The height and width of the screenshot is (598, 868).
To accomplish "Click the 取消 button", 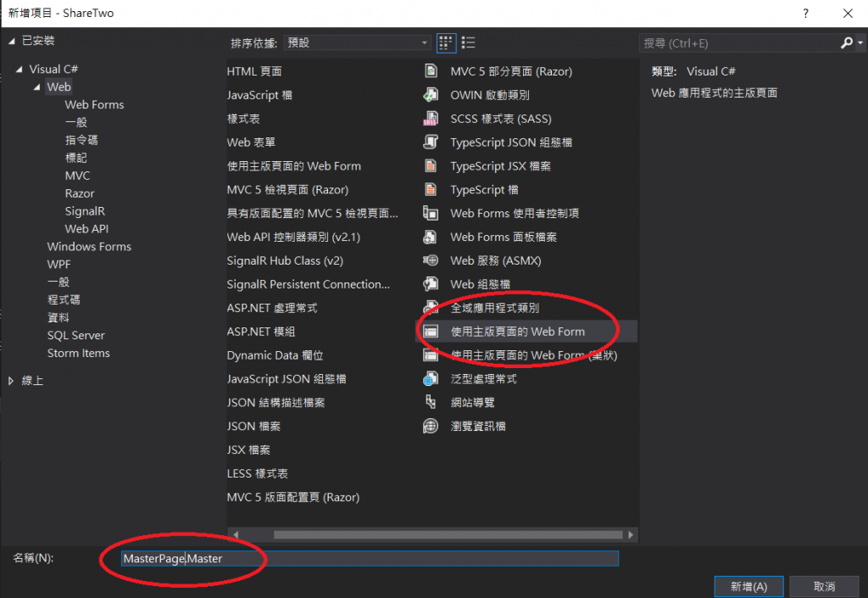I will click(824, 586).
